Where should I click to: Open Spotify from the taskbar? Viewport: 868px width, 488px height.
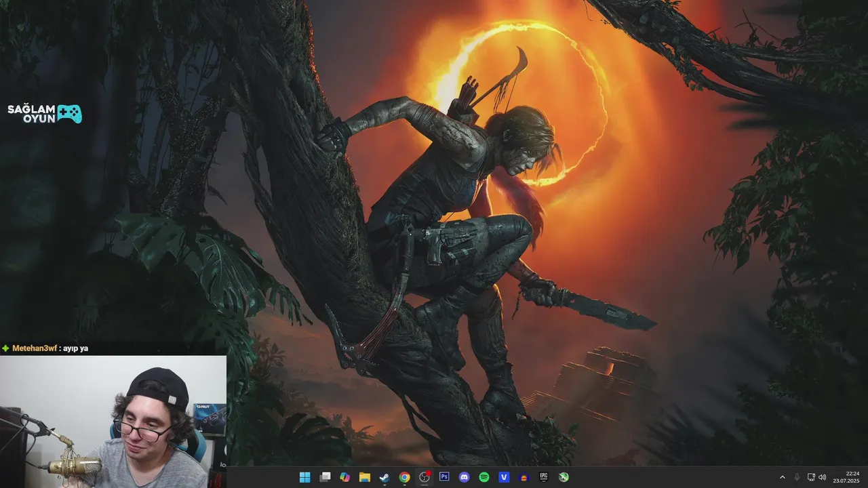click(x=484, y=477)
